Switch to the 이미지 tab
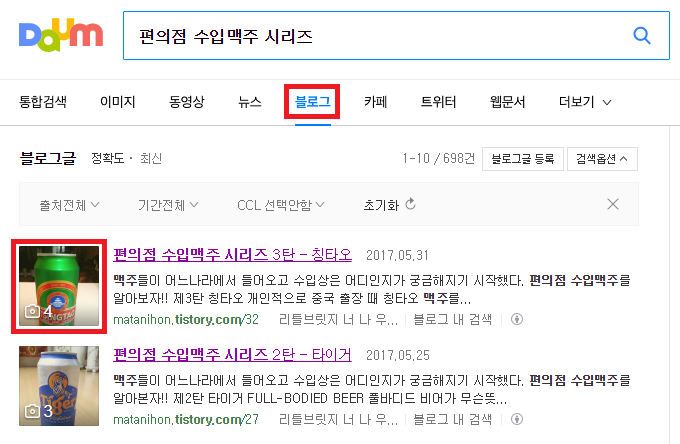Viewport: 680px width, 444px height. coord(118,102)
